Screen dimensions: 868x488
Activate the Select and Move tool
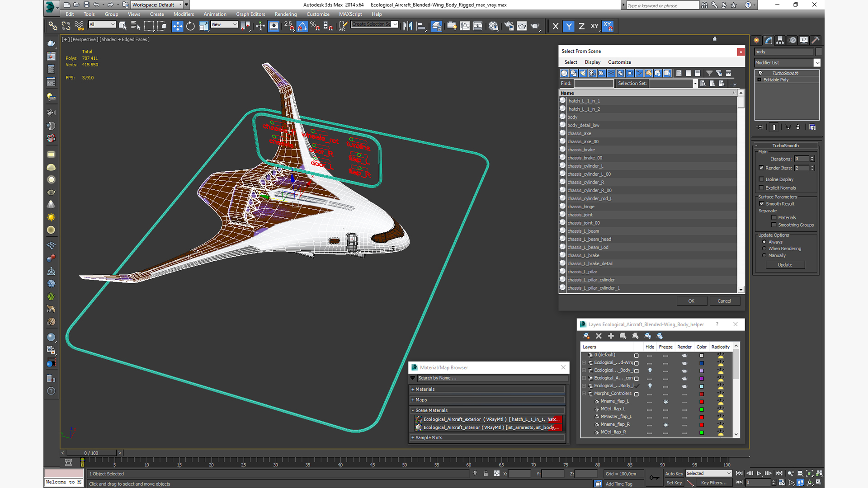pos(178,26)
